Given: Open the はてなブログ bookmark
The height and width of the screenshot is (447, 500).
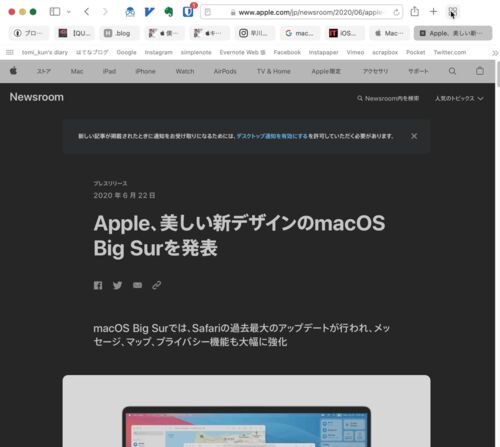Looking at the screenshot, I should (x=92, y=52).
